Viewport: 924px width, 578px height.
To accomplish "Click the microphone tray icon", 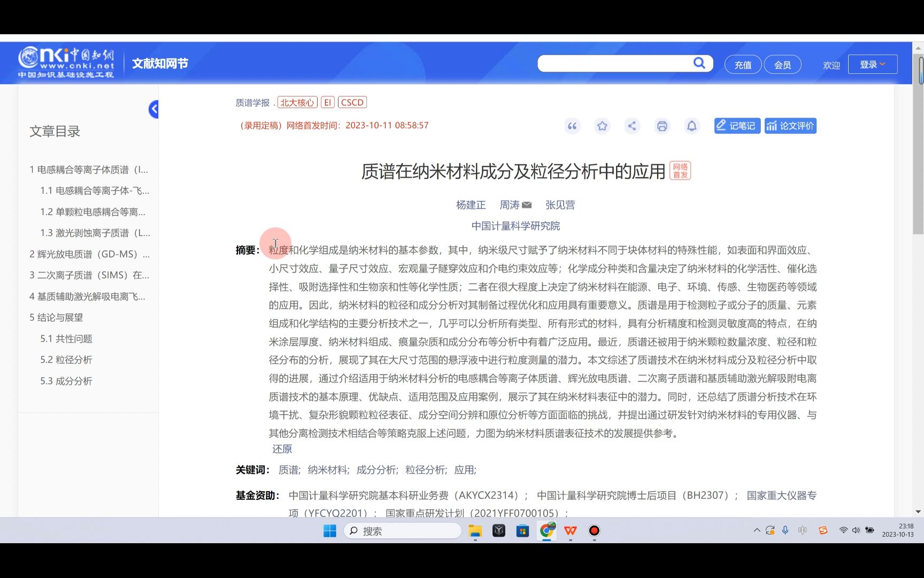I will tap(785, 530).
